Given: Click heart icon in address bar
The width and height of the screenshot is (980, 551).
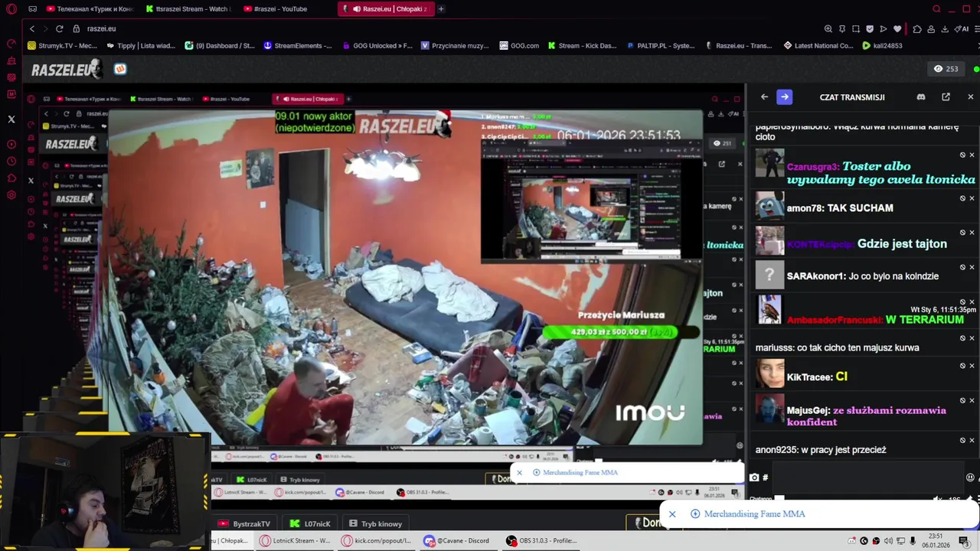Looking at the screenshot, I should [897, 29].
